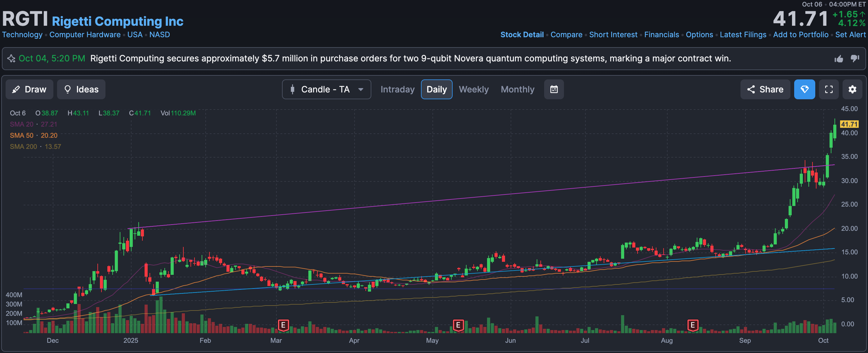Screen dimensions: 868x353
Task: Click the August earnings E marker
Action: (692, 325)
